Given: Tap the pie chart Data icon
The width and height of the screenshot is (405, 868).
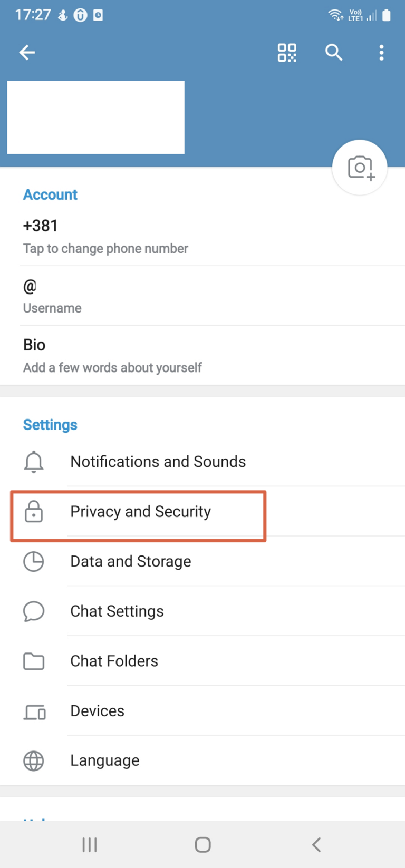Looking at the screenshot, I should click(34, 561).
